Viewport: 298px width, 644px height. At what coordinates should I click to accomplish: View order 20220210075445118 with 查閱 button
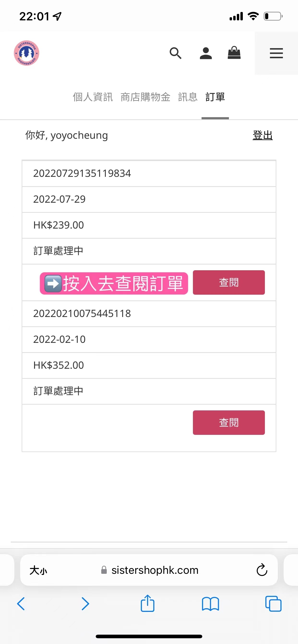click(x=229, y=422)
